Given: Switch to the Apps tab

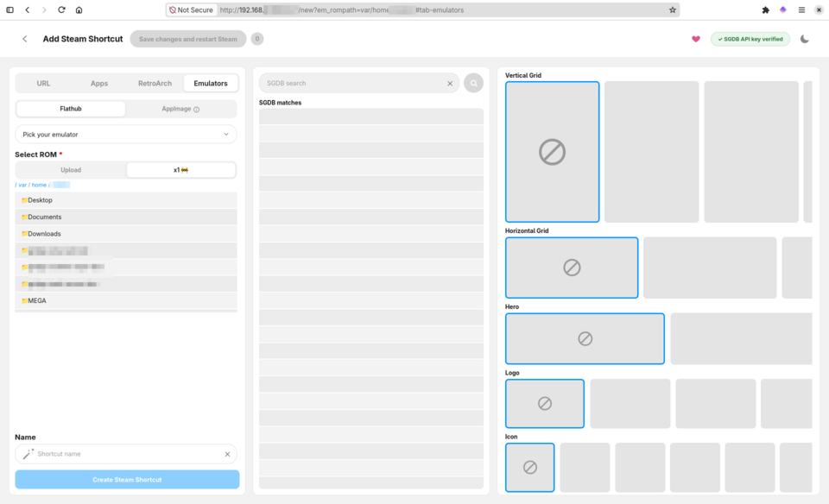Looking at the screenshot, I should coord(98,84).
